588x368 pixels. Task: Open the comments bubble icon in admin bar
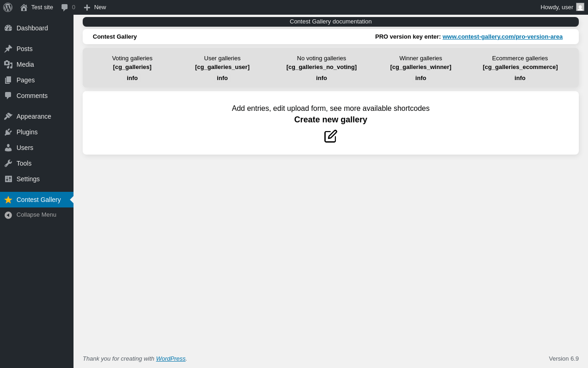(65, 7)
